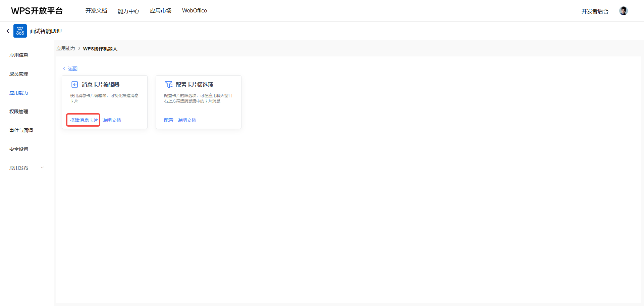Click the 消息卡片编辑器 card icon
The image size is (644, 306).
click(74, 85)
